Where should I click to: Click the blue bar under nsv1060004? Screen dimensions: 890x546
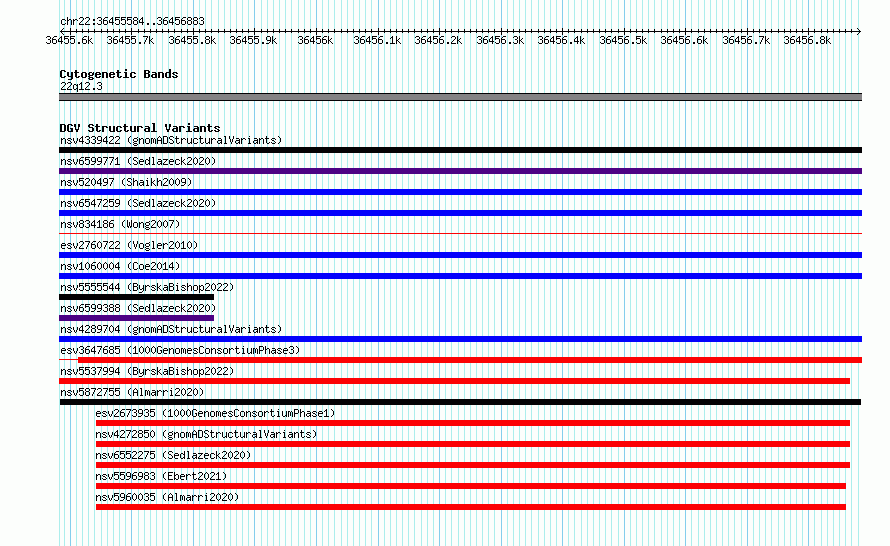[460, 276]
